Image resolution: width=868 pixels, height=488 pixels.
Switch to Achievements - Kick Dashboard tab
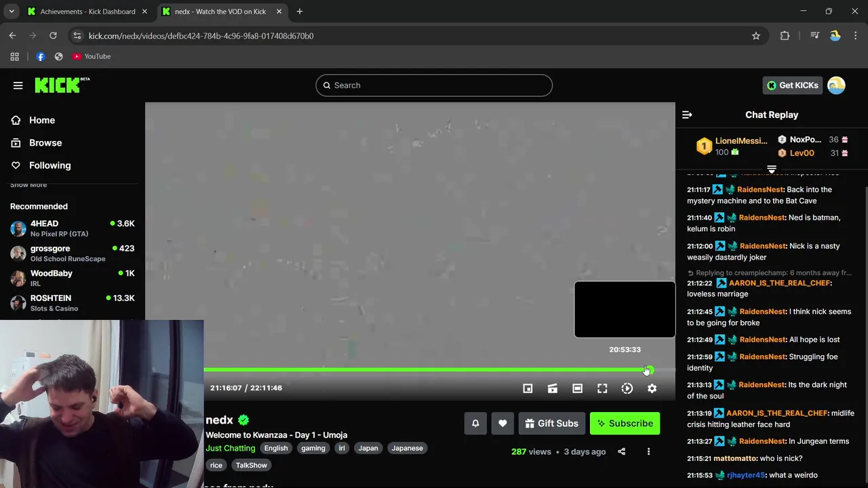[x=87, y=12]
